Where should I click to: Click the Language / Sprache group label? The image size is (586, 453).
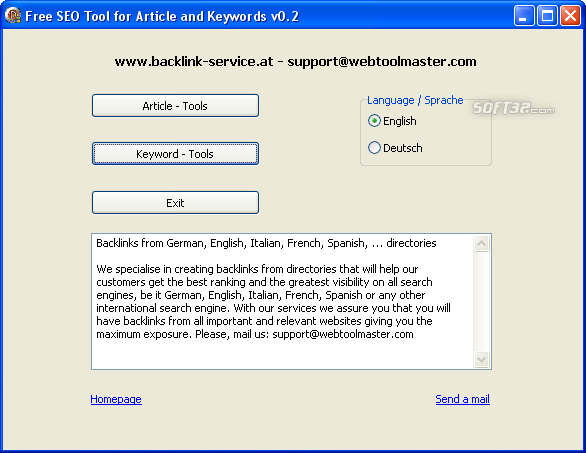click(x=415, y=100)
